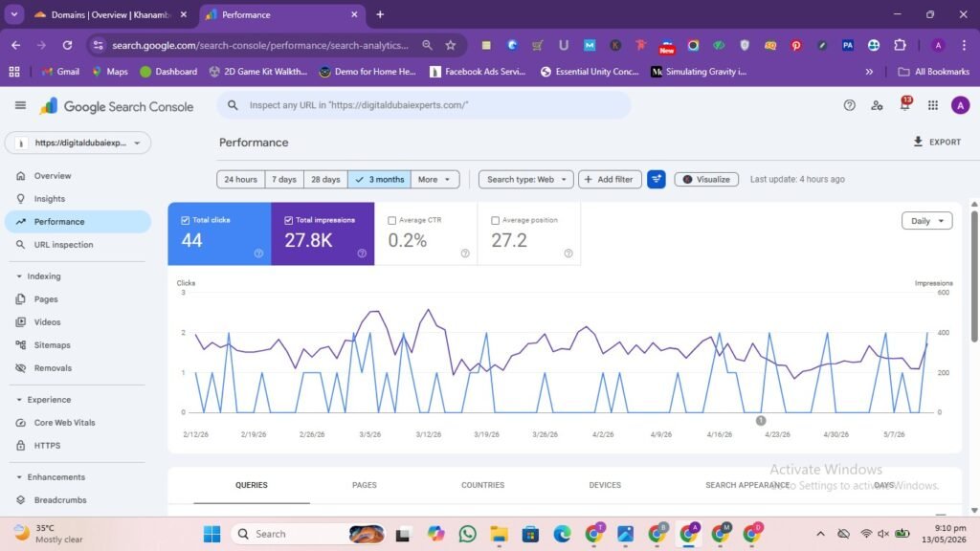Open Insights in the sidebar
This screenshot has height=551, width=980.
(x=78, y=199)
